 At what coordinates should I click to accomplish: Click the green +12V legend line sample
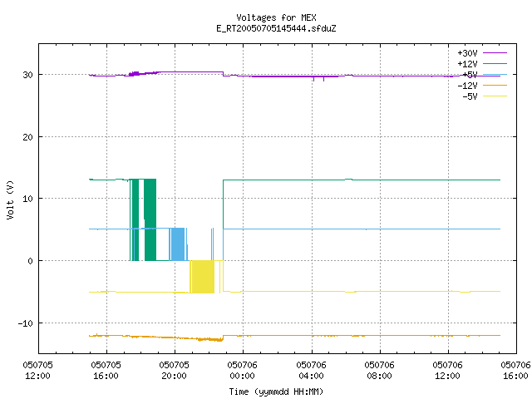coord(495,63)
